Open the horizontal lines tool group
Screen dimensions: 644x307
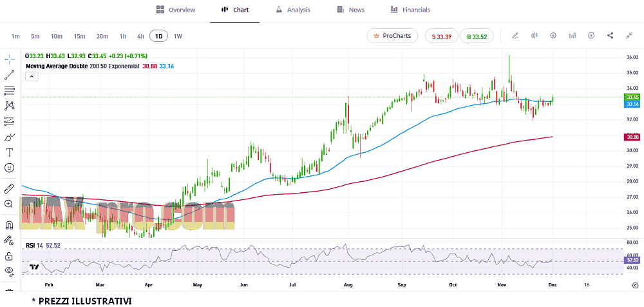10,90
